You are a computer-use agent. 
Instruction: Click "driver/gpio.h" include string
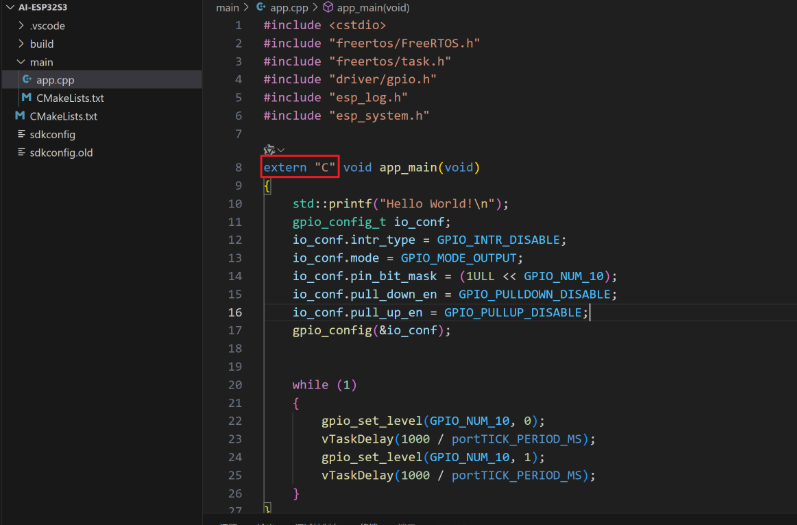[x=383, y=79]
